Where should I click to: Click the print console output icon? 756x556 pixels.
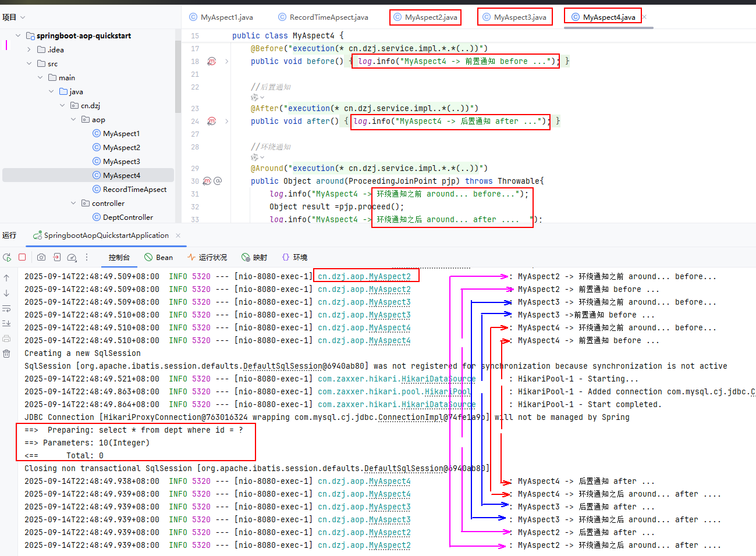point(6,338)
